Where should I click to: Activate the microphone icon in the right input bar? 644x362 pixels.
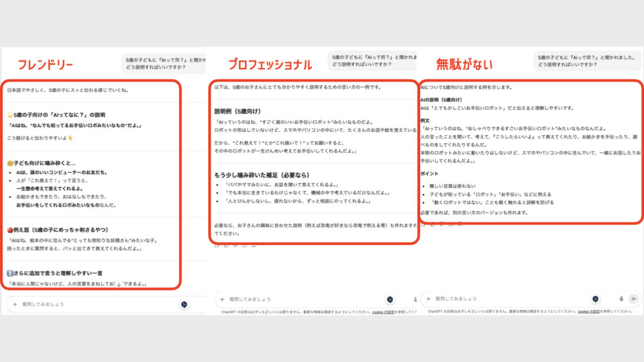[x=620, y=298]
